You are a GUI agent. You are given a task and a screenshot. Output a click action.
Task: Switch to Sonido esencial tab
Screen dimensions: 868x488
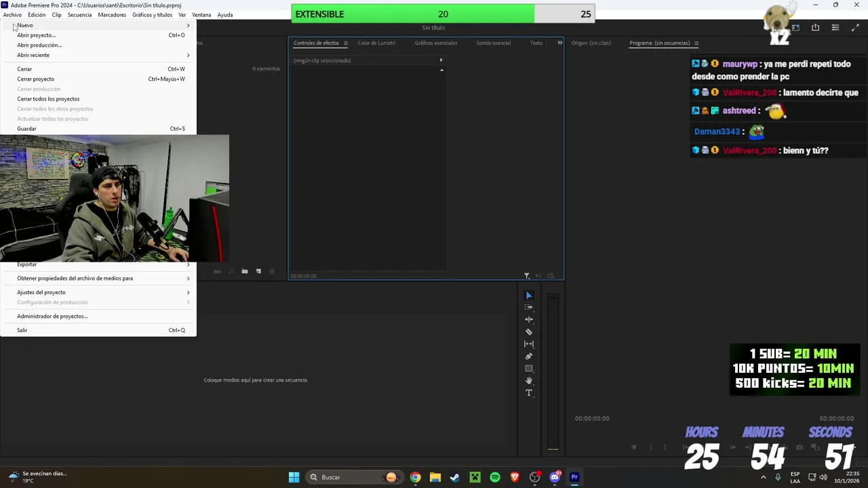493,43
